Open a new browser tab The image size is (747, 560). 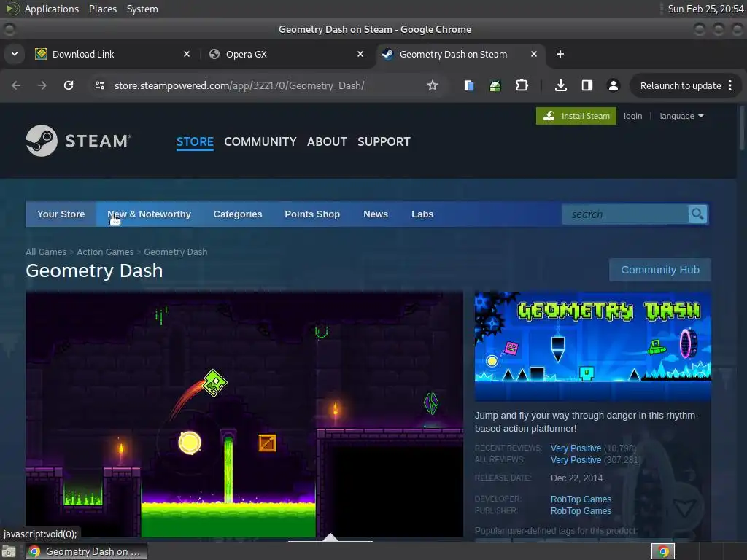pos(560,54)
